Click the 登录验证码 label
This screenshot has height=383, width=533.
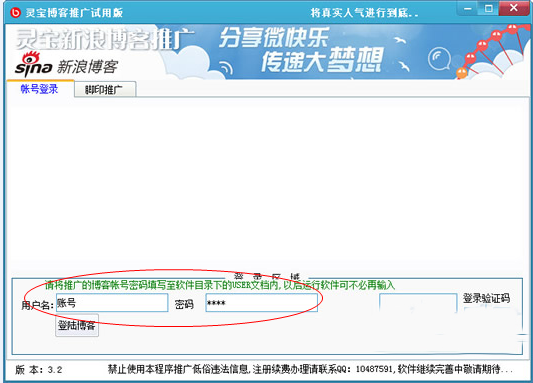click(486, 298)
